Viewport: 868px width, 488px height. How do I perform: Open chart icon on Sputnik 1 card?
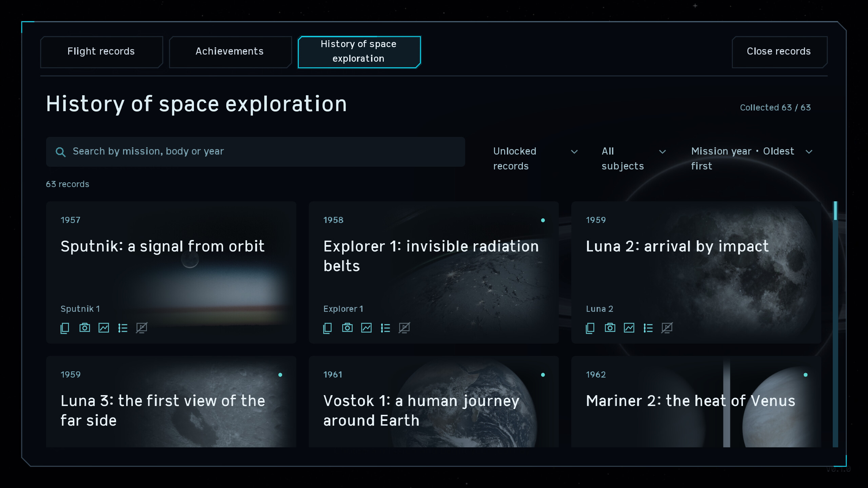pos(104,328)
